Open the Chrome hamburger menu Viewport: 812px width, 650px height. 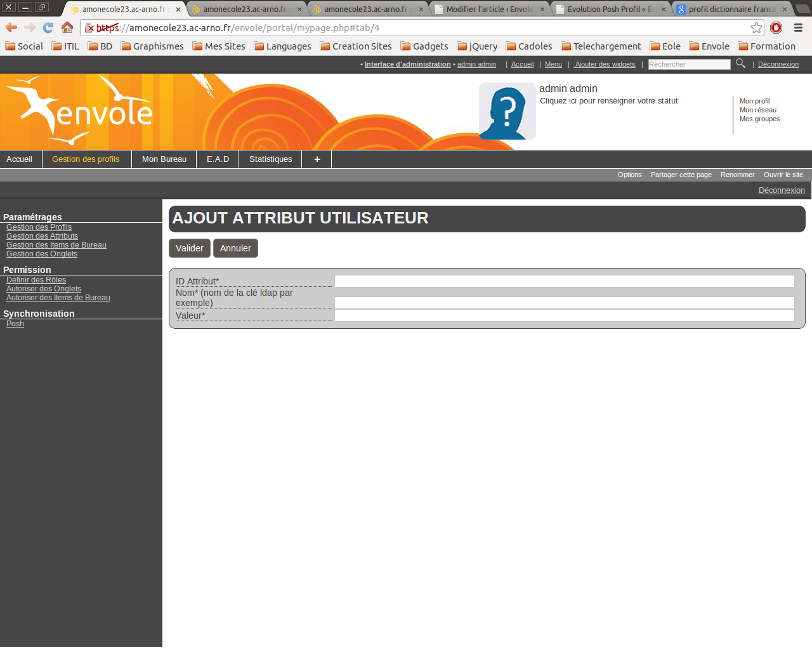(x=798, y=27)
